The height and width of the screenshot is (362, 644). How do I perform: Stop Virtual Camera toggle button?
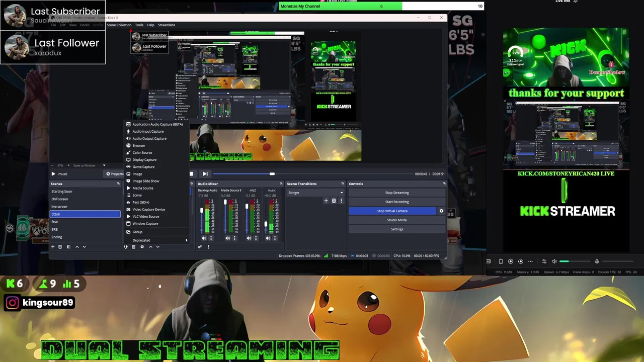tap(392, 211)
